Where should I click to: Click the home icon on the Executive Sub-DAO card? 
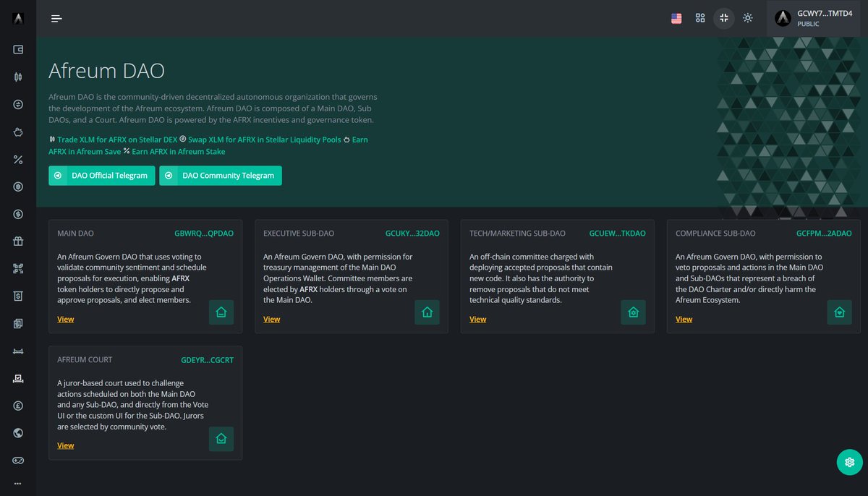click(x=427, y=312)
